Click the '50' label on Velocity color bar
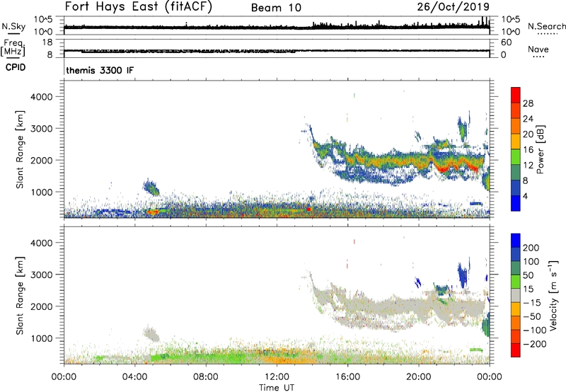566x392 pixels. pyautogui.click(x=528, y=275)
